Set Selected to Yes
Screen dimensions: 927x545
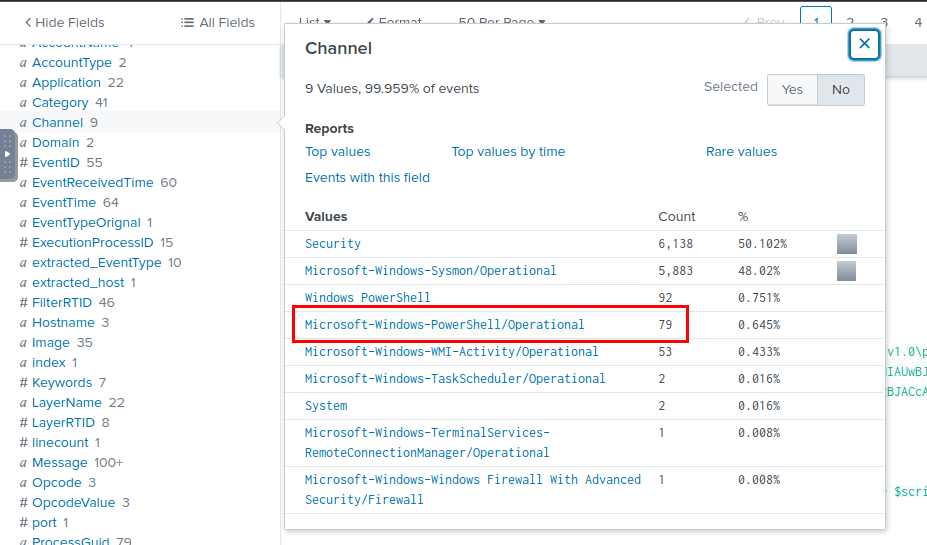point(792,90)
